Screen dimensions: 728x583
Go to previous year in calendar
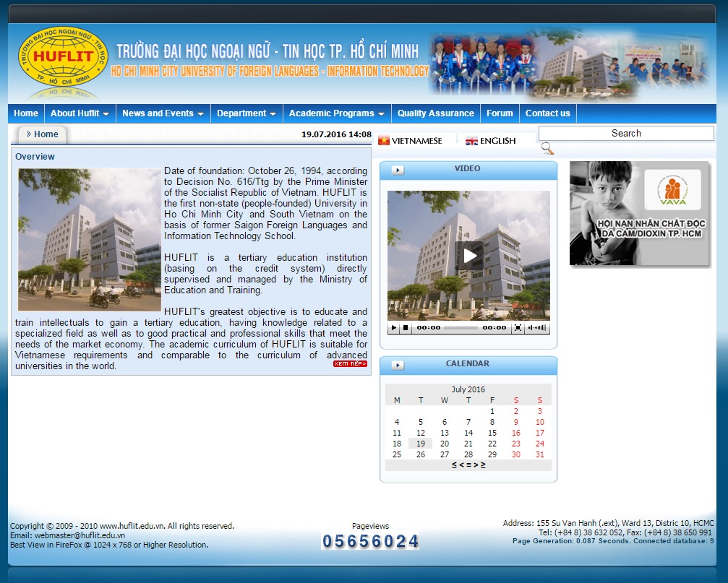tap(454, 465)
